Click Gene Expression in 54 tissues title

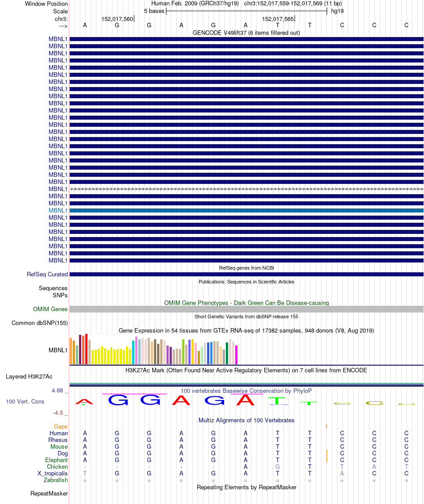click(246, 330)
